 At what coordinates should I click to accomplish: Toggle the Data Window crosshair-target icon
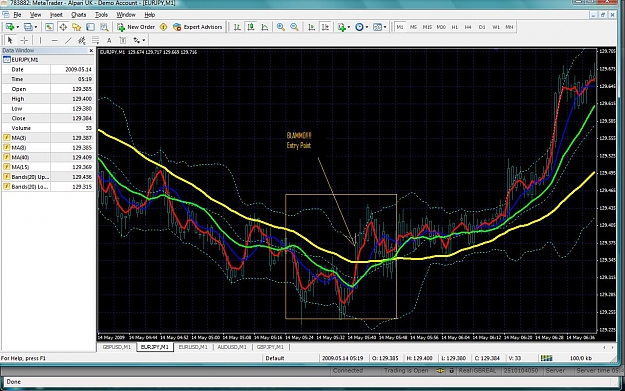pos(63,27)
